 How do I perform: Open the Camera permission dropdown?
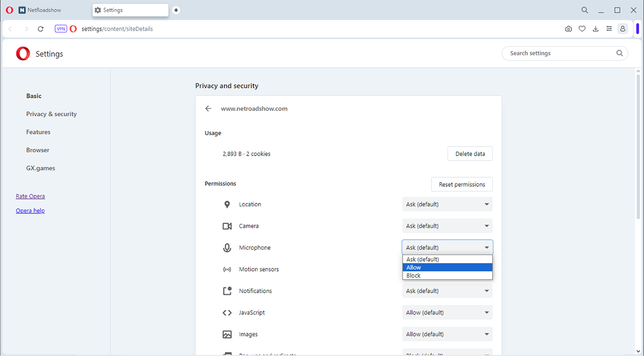point(446,225)
